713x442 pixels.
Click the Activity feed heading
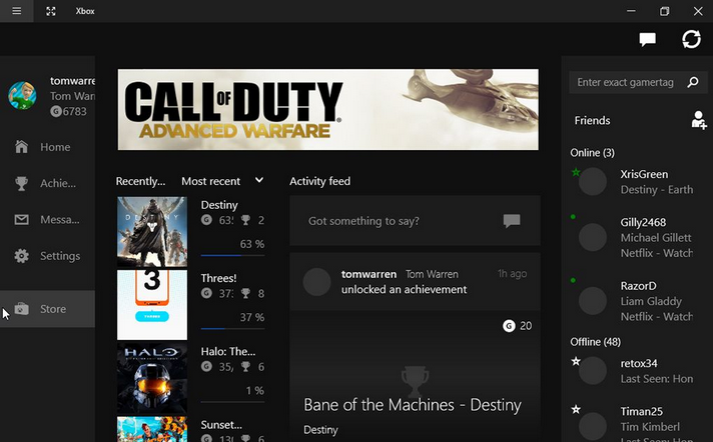pos(320,181)
